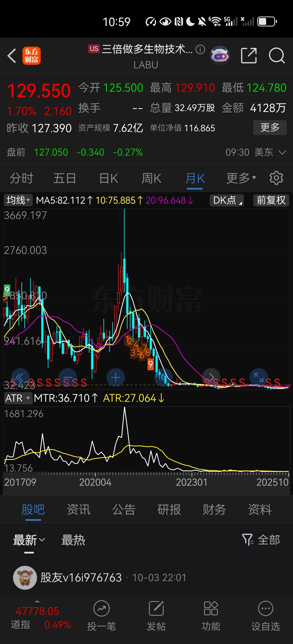Open the ATR indicator dropdown
Image resolution: width=293 pixels, height=644 pixels.
[18, 398]
